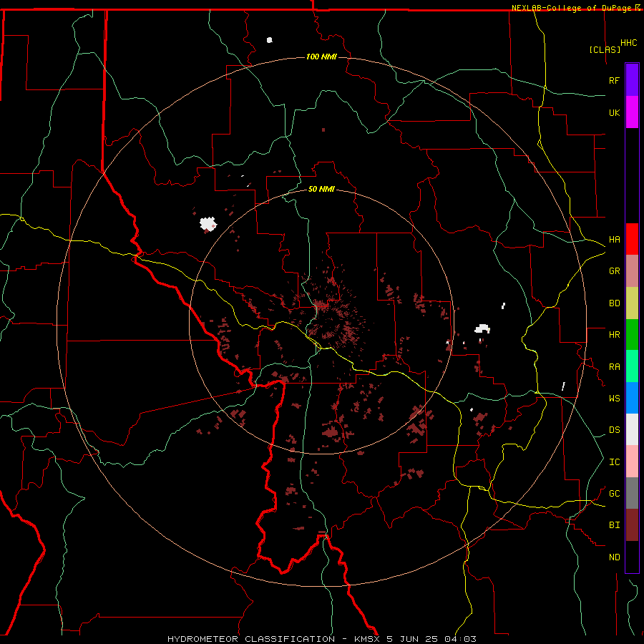This screenshot has width=644, height=644.
Task: Click the '[CLAS]' legend unit text
Action: click(x=605, y=50)
